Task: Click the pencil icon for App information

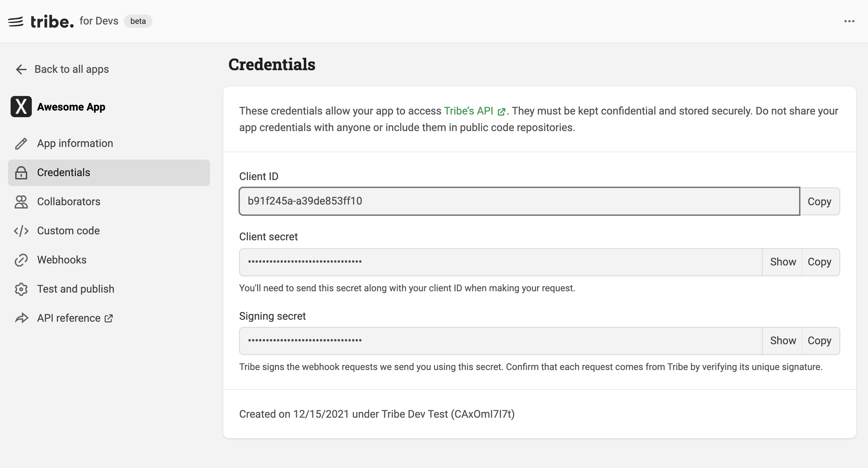Action: tap(21, 143)
